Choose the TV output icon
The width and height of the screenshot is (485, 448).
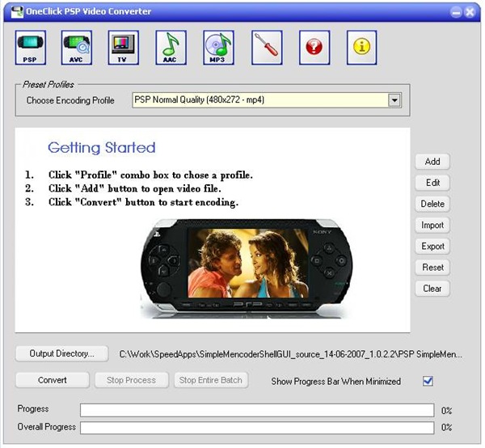(124, 48)
